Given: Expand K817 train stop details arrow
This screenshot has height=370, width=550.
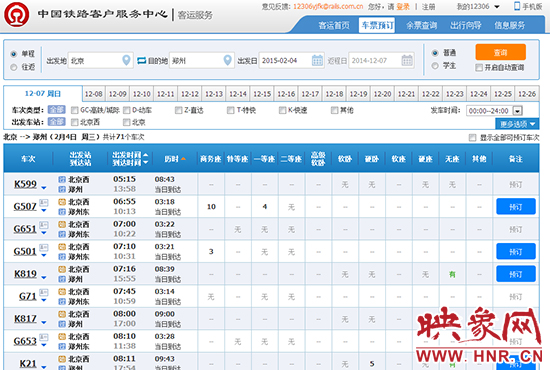Looking at the screenshot, I should pos(44,322).
